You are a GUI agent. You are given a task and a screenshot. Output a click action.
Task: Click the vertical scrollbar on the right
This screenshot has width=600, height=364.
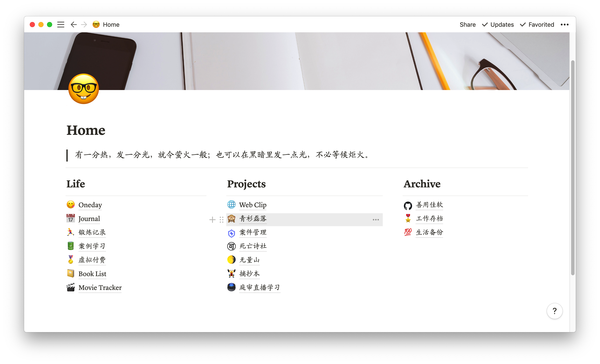[x=573, y=168]
